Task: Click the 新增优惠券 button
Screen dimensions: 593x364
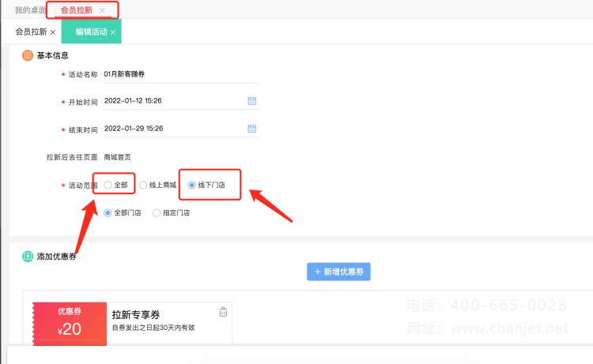Action: point(338,272)
